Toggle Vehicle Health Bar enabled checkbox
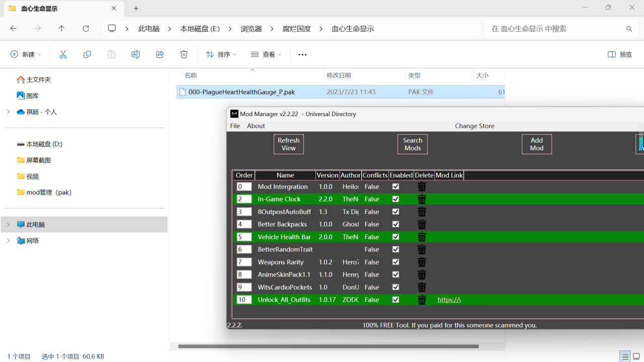Screen dimensions: 644x362 click(395, 237)
